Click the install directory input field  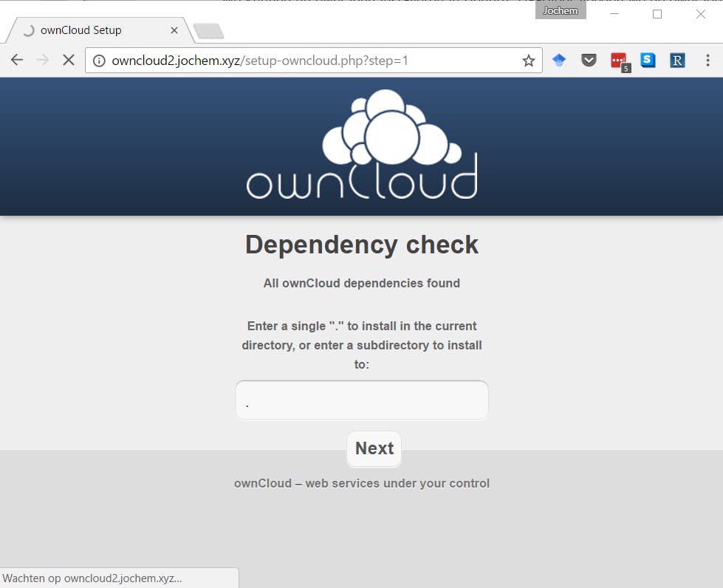coord(362,400)
